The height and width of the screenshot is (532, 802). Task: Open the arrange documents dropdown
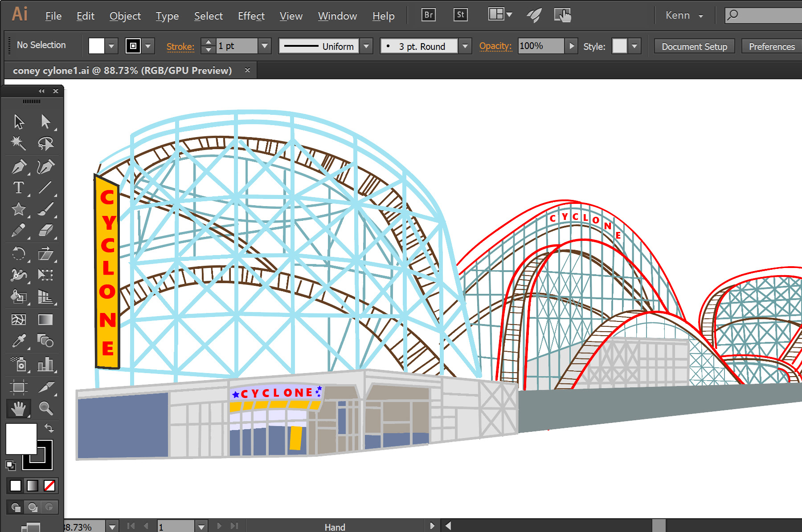[500, 15]
